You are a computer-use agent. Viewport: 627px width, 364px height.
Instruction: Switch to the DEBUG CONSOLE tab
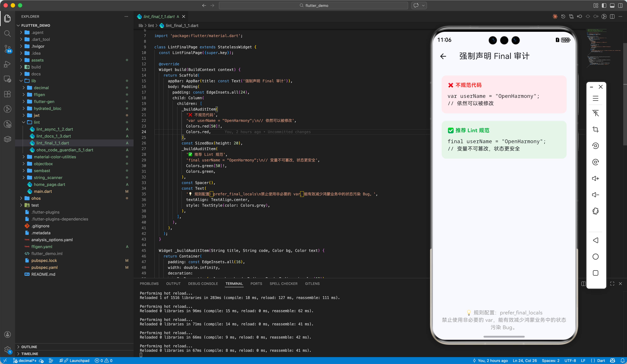click(x=203, y=284)
